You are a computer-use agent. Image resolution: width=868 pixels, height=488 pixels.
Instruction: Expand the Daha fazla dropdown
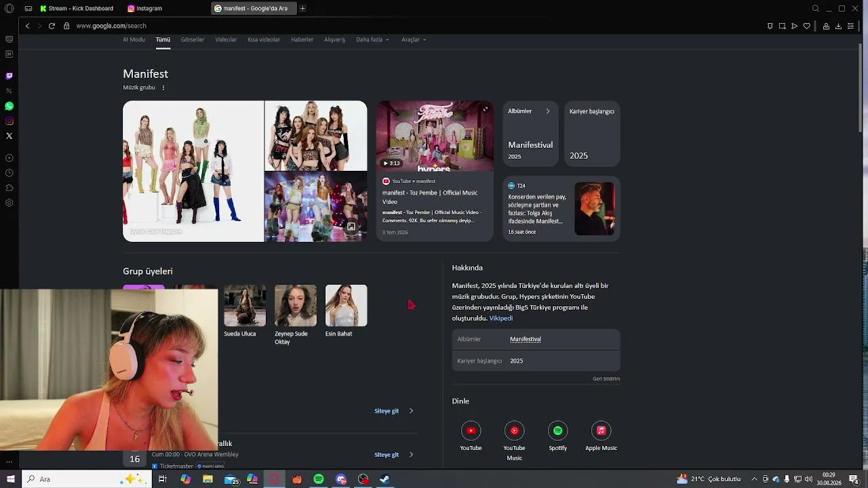(x=372, y=39)
